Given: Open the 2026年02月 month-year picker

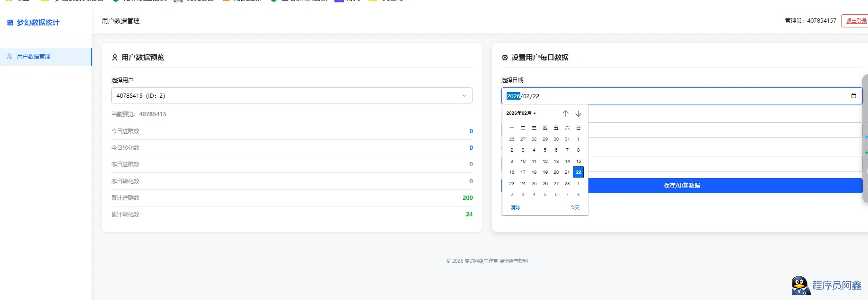Looking at the screenshot, I should point(521,113).
